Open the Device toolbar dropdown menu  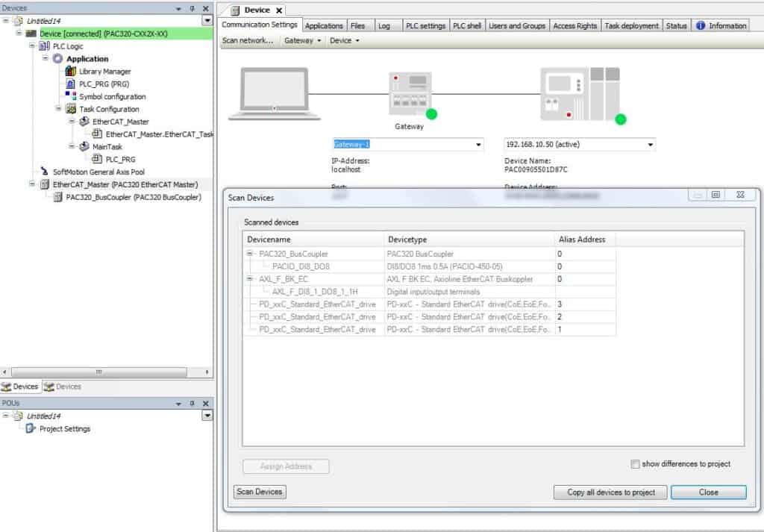click(344, 40)
